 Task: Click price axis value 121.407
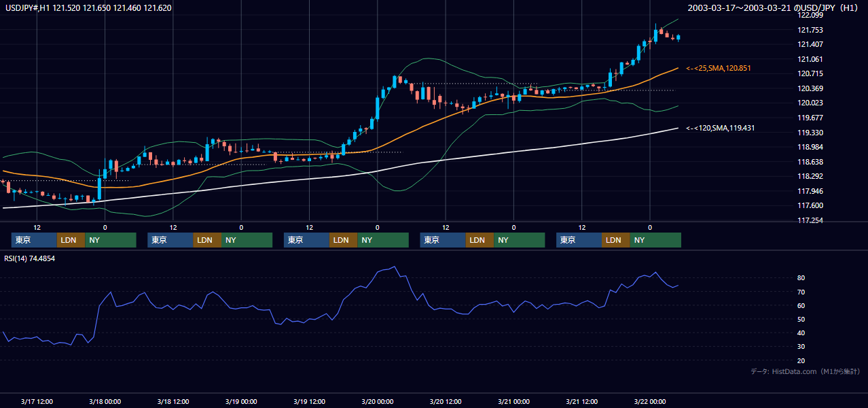coord(810,44)
